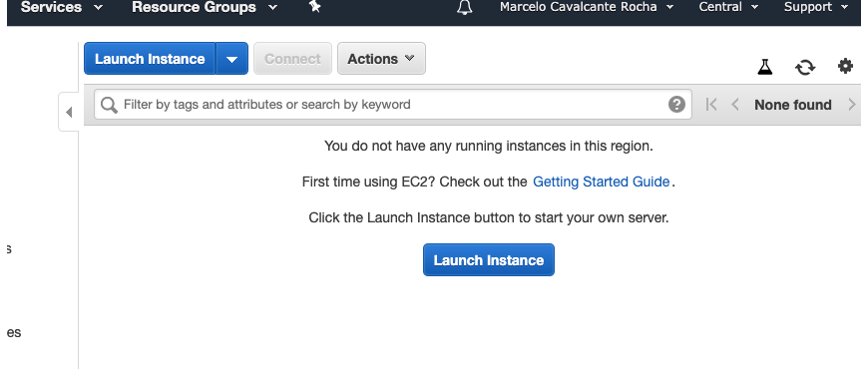This screenshot has height=369, width=868.
Task: Click the "None found" pagination text
Action: pyautogui.click(x=793, y=105)
